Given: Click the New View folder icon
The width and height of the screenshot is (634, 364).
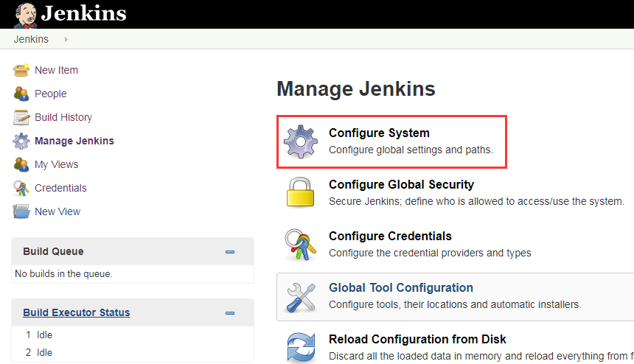Looking at the screenshot, I should 21,211.
